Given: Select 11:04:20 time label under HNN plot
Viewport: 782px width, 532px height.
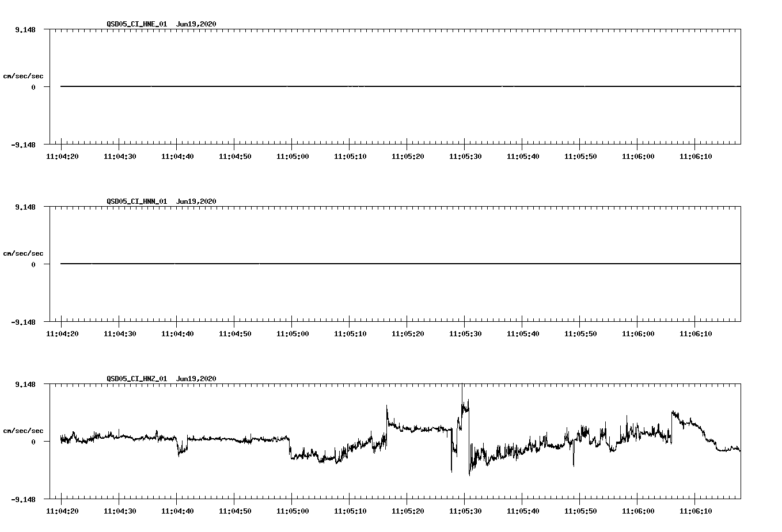Looking at the screenshot, I should (x=62, y=333).
